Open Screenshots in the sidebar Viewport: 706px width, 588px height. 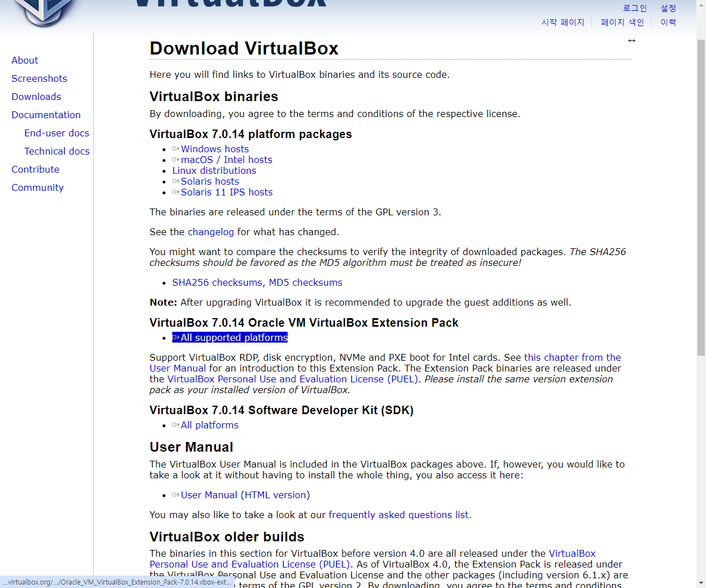[x=39, y=78]
